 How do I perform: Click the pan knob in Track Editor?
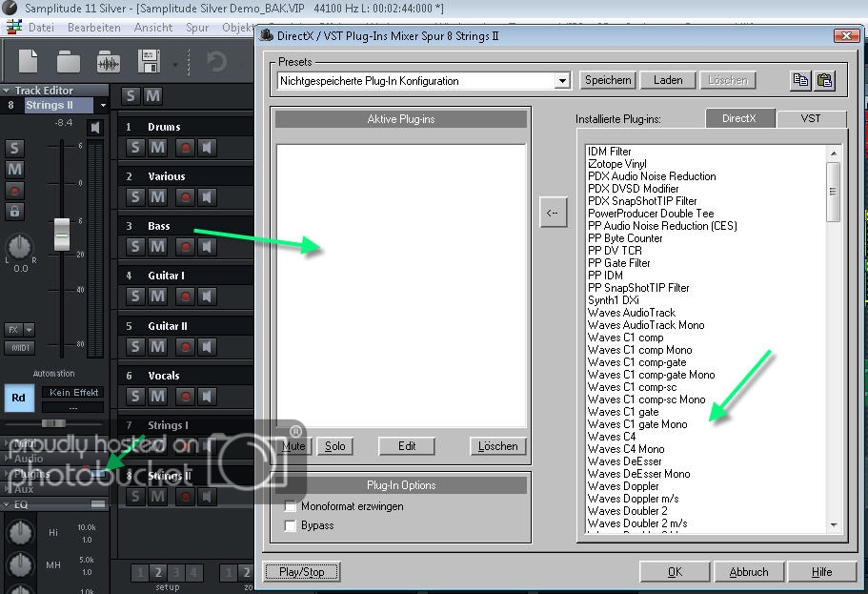click(19, 247)
